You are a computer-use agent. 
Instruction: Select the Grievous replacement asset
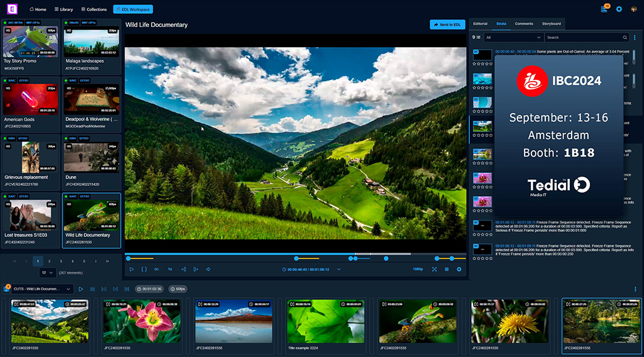30,162
